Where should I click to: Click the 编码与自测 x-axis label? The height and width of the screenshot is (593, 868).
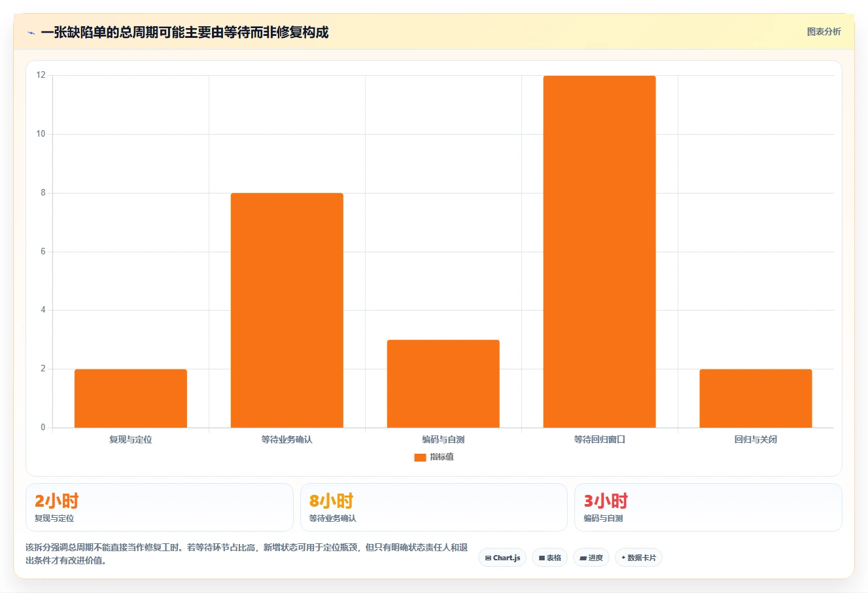(x=443, y=439)
